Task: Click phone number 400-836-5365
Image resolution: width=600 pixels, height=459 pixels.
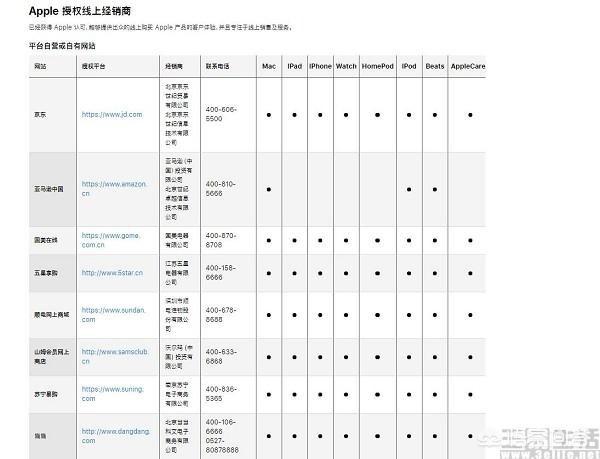Action: 220,394
